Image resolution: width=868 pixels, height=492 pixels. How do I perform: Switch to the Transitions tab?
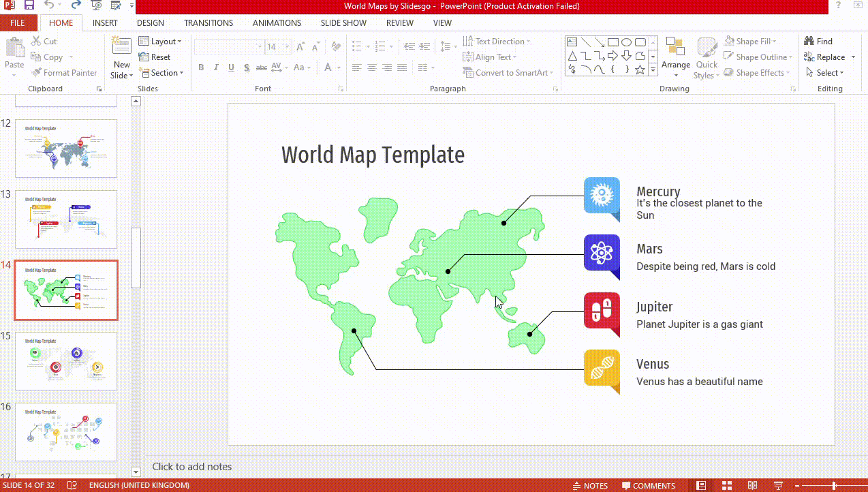[208, 23]
